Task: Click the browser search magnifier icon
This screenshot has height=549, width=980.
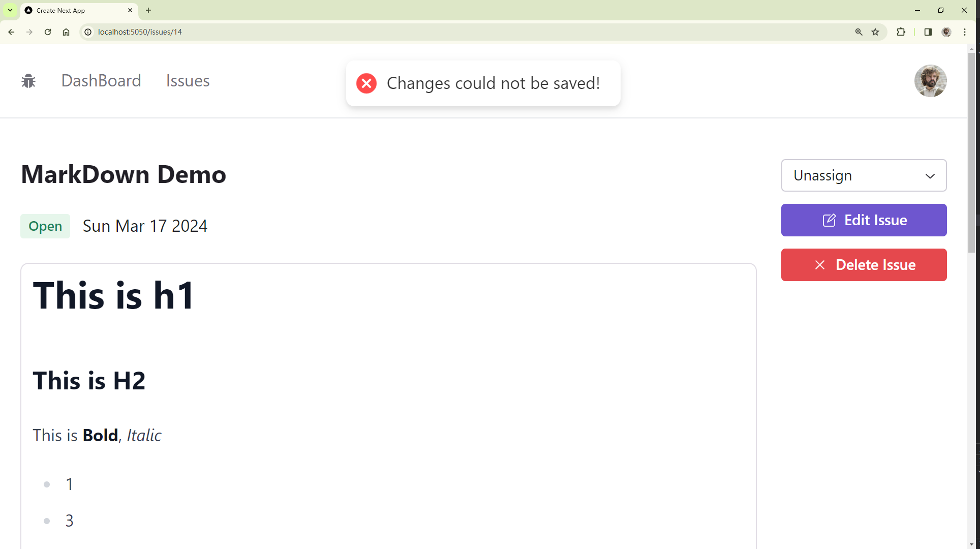Action: coord(859,32)
